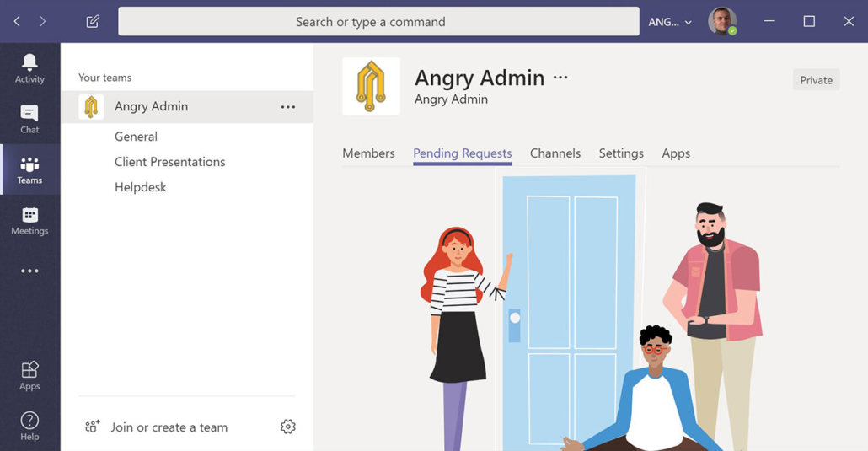
Task: Show more apps via sidebar ellipsis
Action: (29, 271)
